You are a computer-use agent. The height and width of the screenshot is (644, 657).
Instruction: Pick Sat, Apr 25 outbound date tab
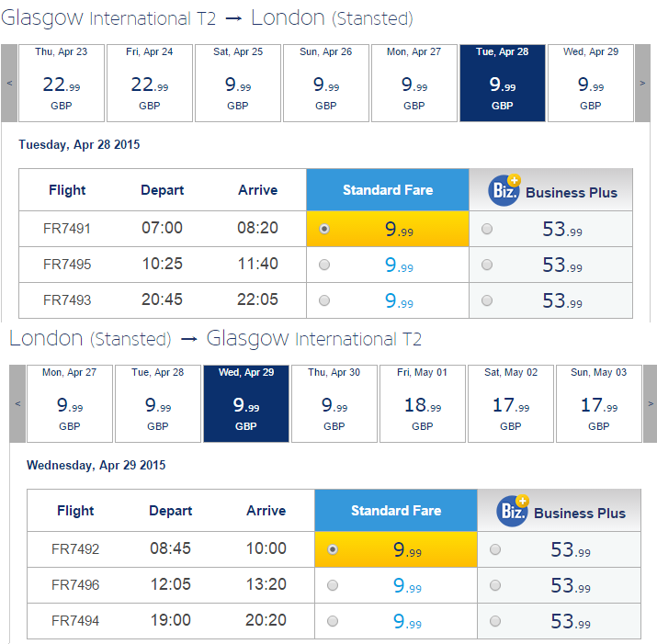pyautogui.click(x=238, y=83)
